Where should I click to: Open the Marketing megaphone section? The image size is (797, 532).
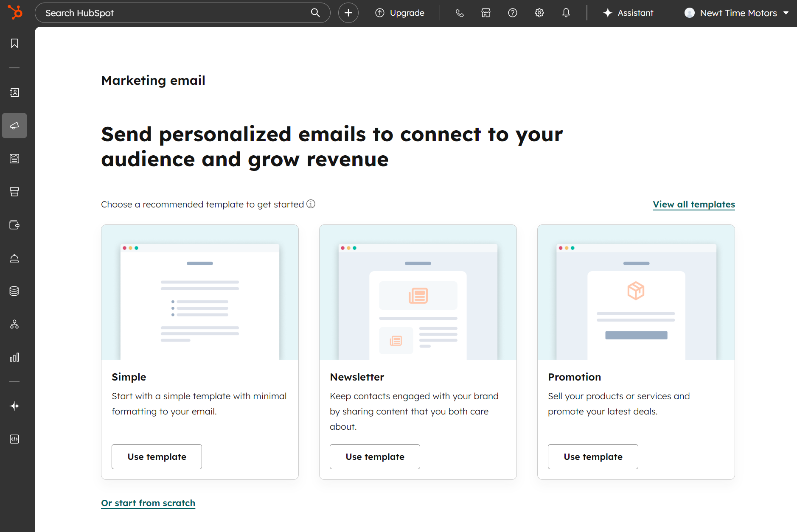(14, 126)
